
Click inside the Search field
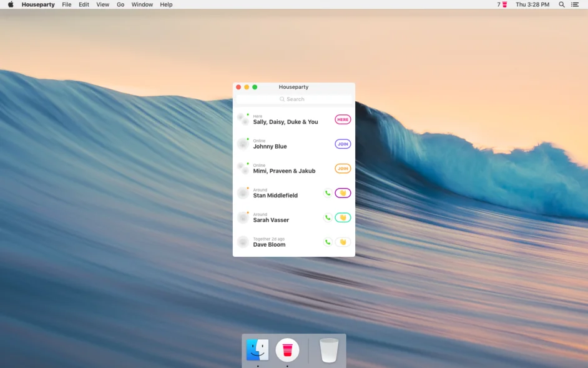pos(293,99)
